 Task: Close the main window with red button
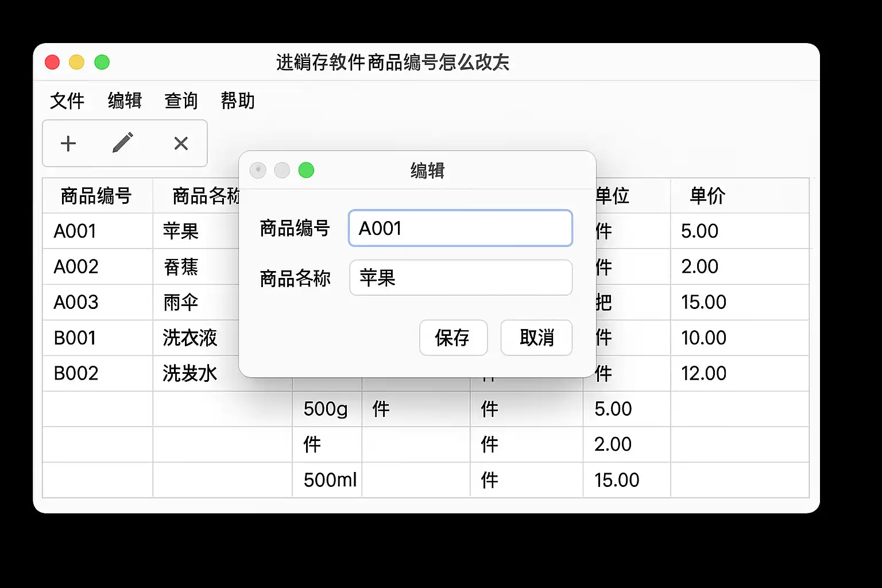click(52, 62)
